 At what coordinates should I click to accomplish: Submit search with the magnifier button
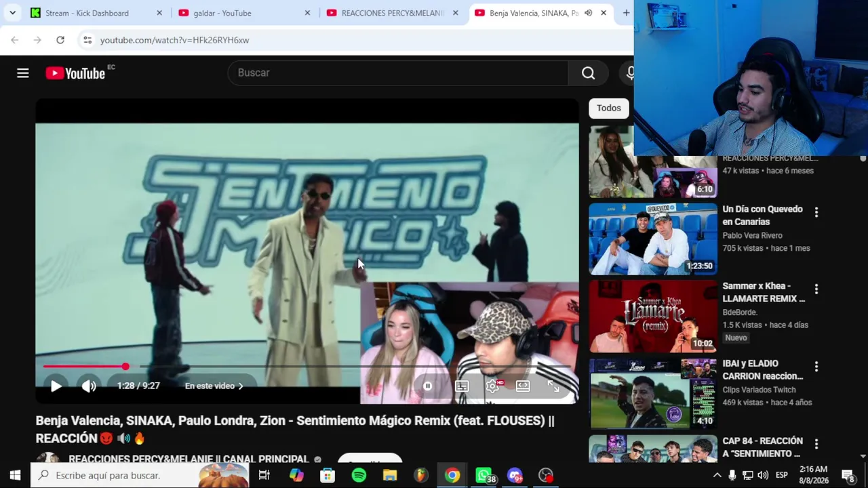588,73
